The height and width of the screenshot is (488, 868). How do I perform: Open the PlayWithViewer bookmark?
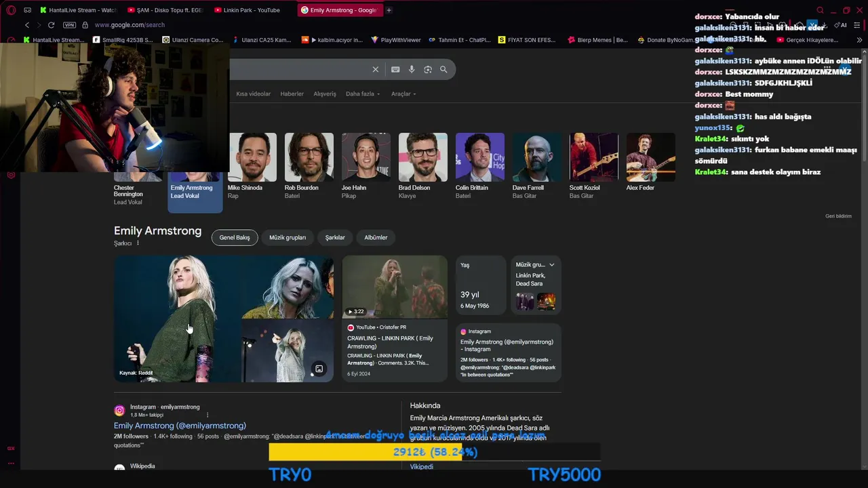[396, 40]
